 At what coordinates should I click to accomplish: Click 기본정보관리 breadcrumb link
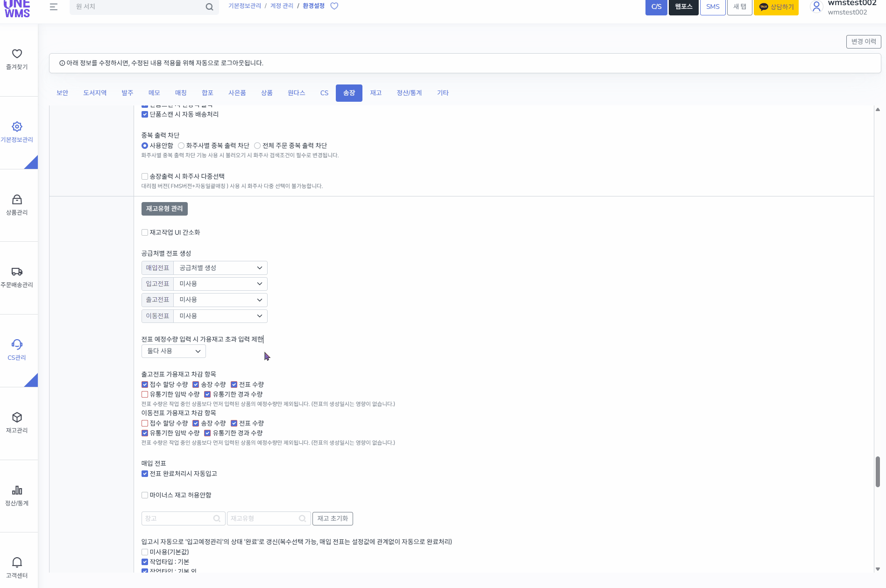[245, 6]
